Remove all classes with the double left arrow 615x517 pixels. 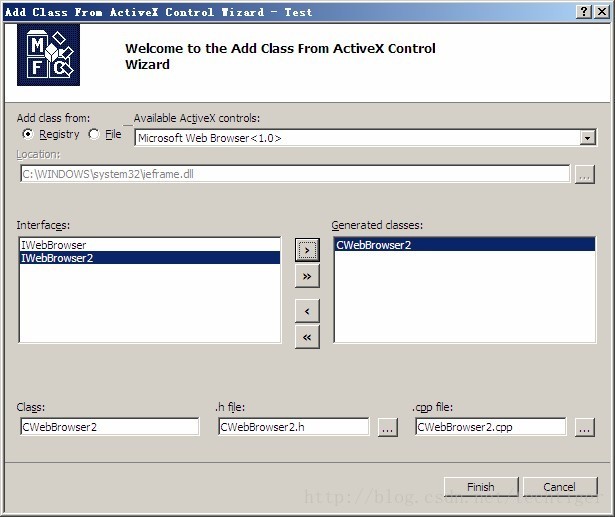pos(307,337)
